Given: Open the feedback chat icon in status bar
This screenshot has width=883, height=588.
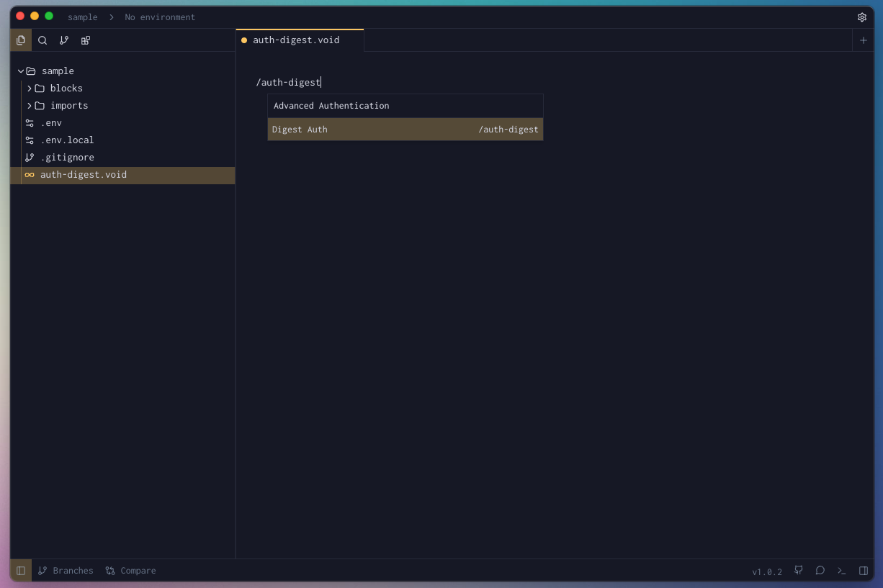Looking at the screenshot, I should coord(820,570).
